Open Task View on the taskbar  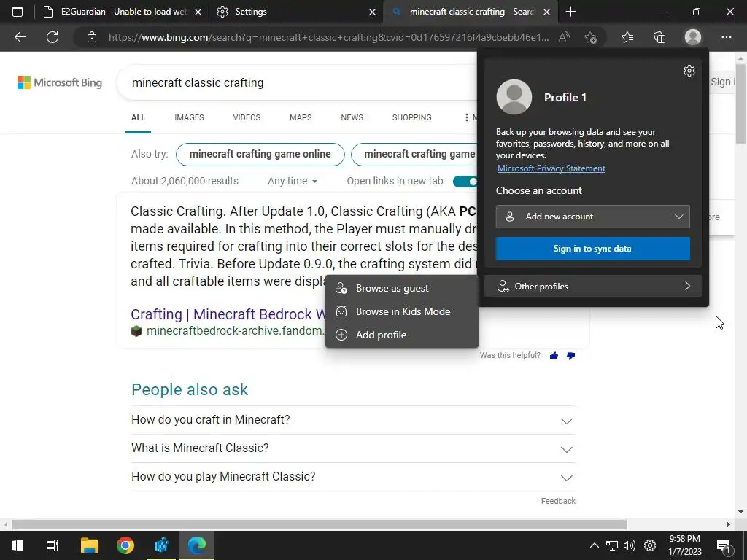[x=53, y=545]
